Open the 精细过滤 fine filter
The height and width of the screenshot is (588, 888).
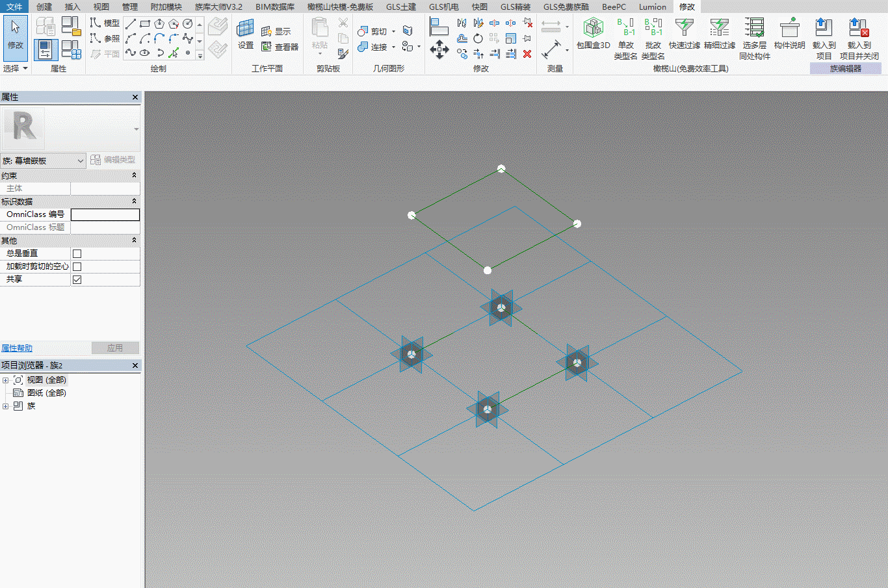coord(720,34)
